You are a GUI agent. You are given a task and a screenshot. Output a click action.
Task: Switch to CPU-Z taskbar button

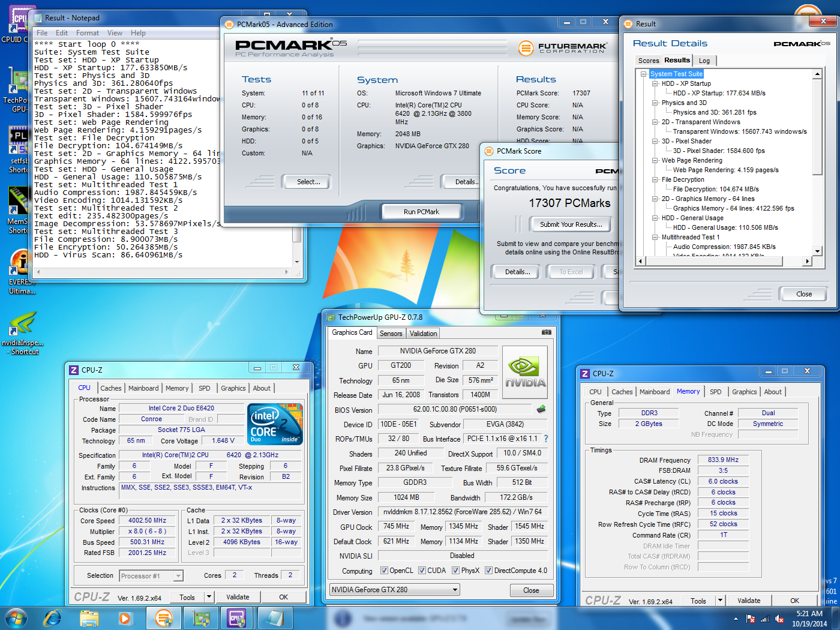click(x=237, y=618)
